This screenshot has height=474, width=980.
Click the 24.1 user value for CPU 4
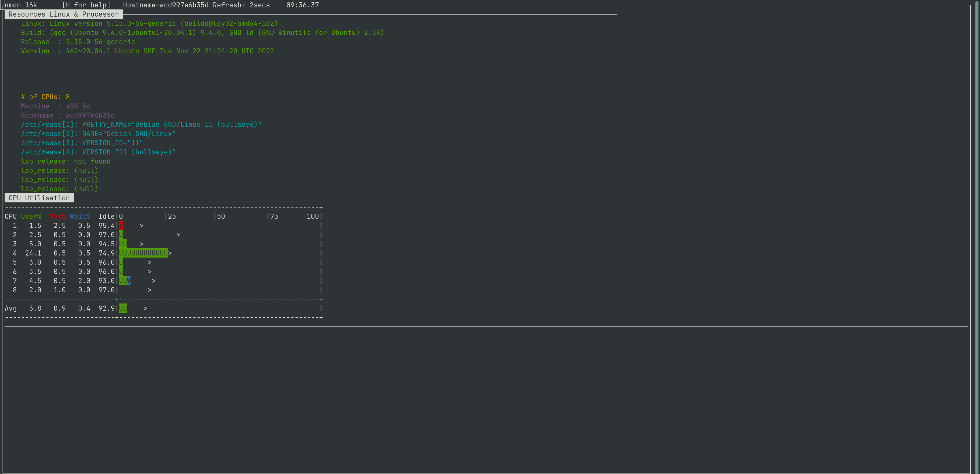point(33,253)
